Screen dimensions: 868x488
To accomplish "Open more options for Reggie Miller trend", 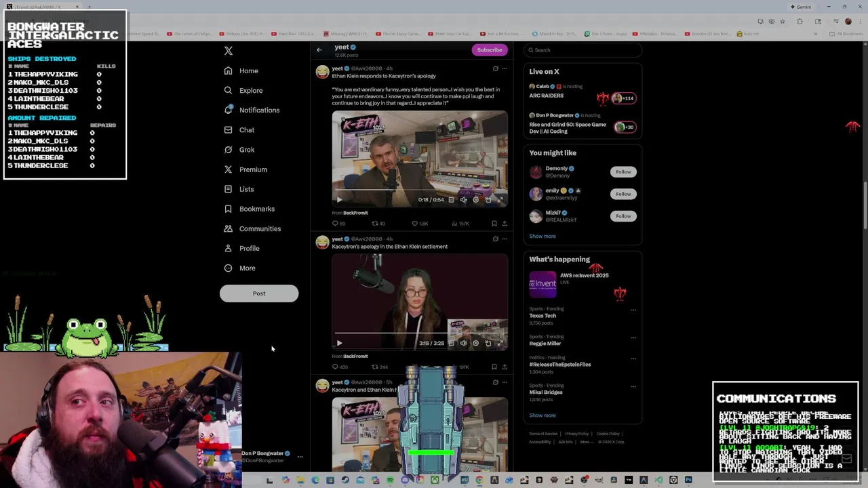I will pos(633,338).
